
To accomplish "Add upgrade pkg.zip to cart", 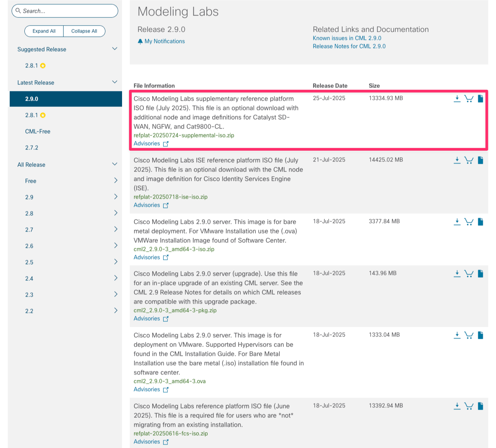I will 469,274.
